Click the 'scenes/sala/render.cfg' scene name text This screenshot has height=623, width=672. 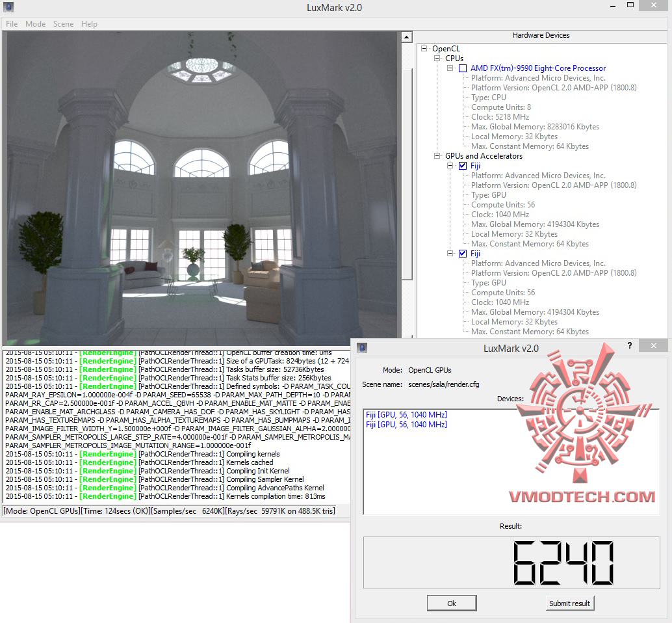[444, 384]
